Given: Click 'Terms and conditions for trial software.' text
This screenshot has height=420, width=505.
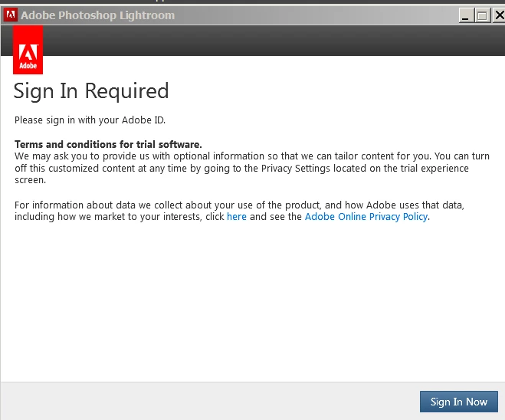Looking at the screenshot, I should 108,144.
